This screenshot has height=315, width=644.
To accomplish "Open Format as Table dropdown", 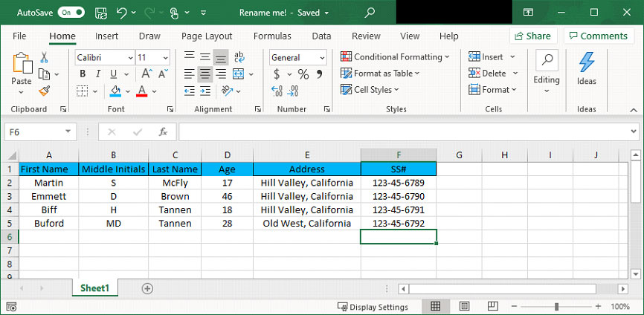I will pyautogui.click(x=380, y=74).
